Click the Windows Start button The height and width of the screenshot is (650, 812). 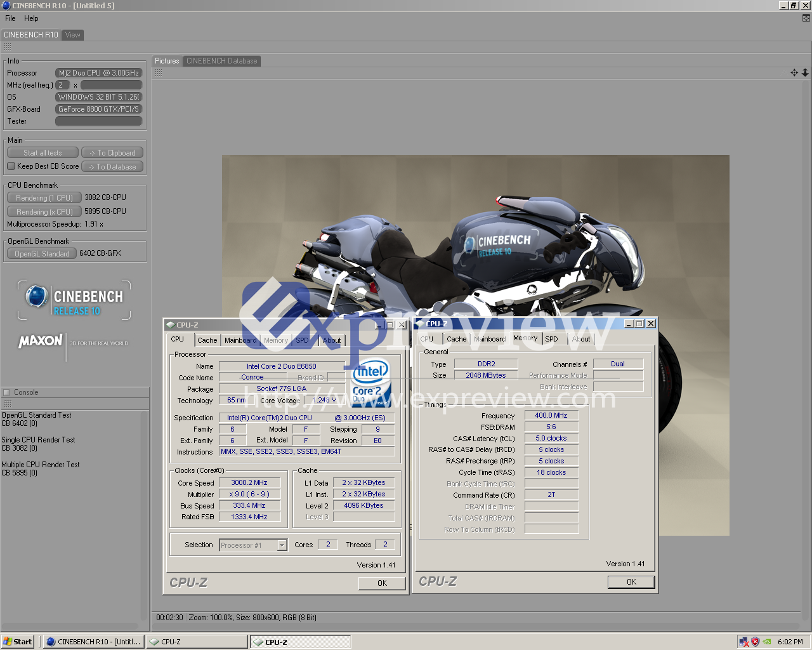[x=18, y=642]
